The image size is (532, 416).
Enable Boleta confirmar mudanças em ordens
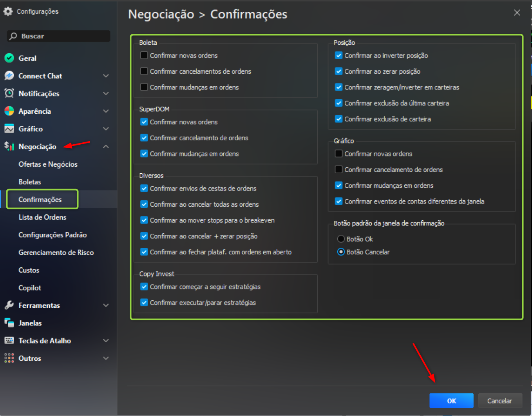click(144, 87)
